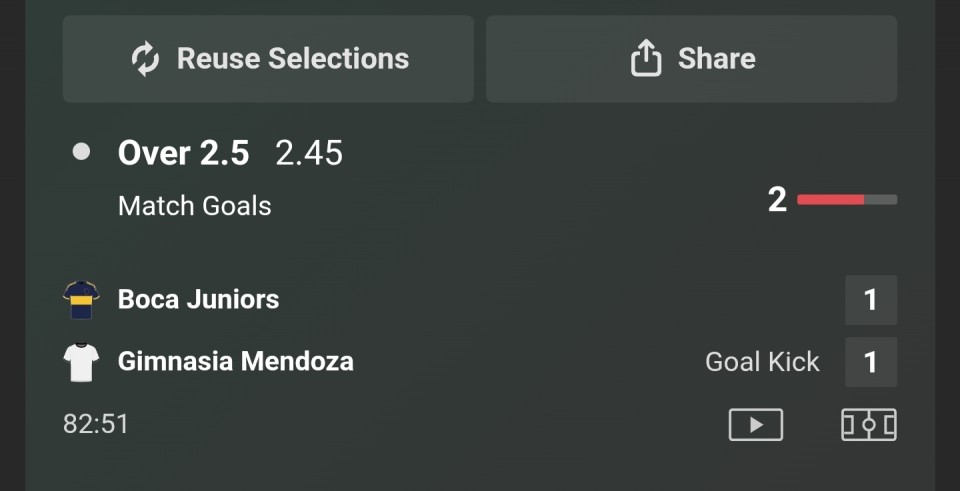Click the total goals count 2
The image size is (960, 491).
tap(777, 200)
